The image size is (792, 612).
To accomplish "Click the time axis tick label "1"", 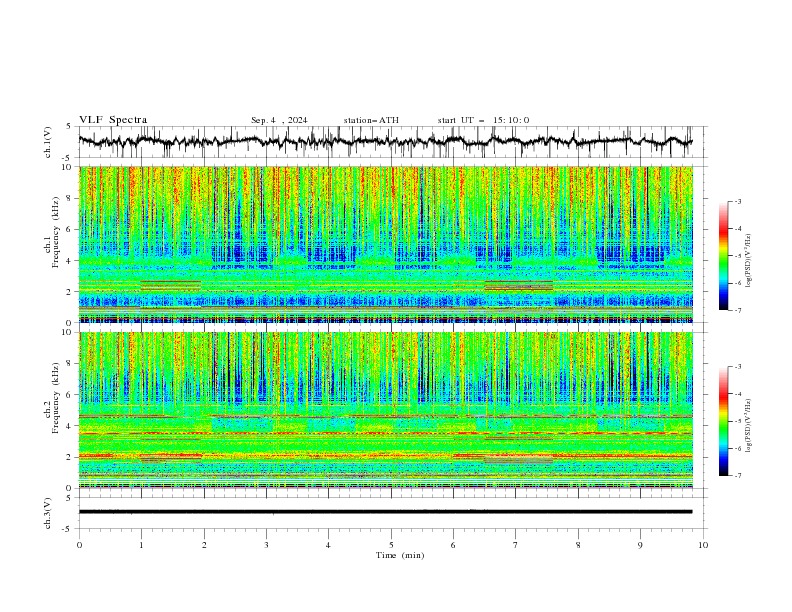I will click(x=141, y=545).
